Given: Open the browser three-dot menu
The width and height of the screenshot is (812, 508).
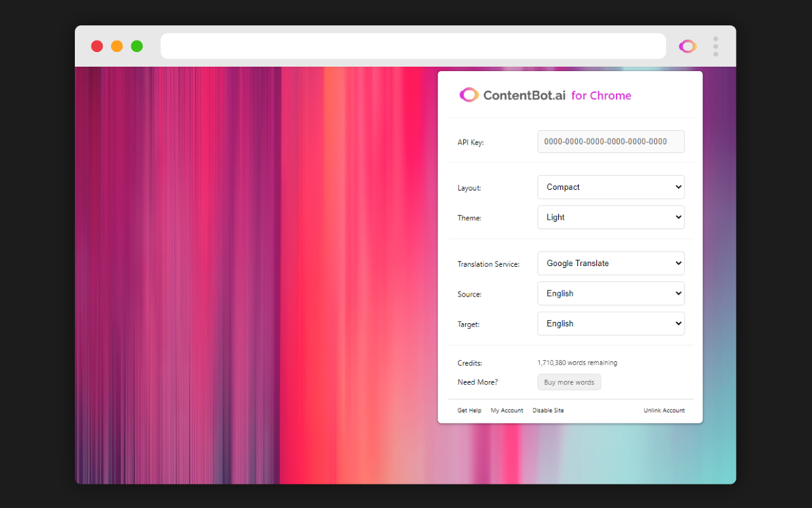Looking at the screenshot, I should (716, 46).
